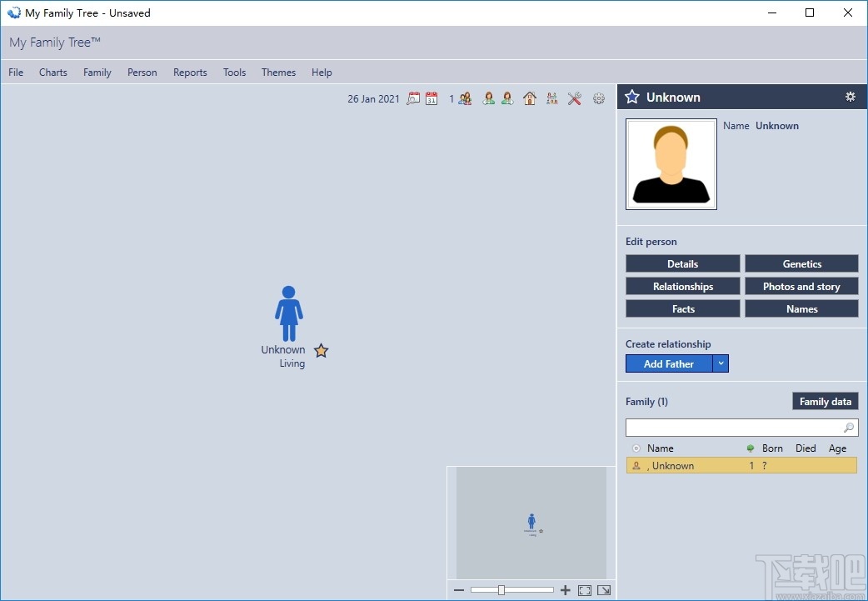Click the Details button
This screenshot has height=601, width=868.
(682, 263)
